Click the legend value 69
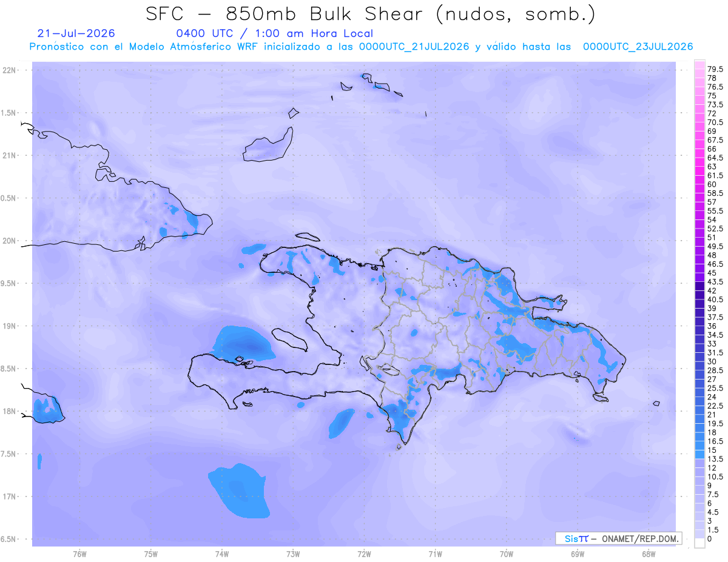Image resolution: width=728 pixels, height=562 pixels. coord(712,131)
